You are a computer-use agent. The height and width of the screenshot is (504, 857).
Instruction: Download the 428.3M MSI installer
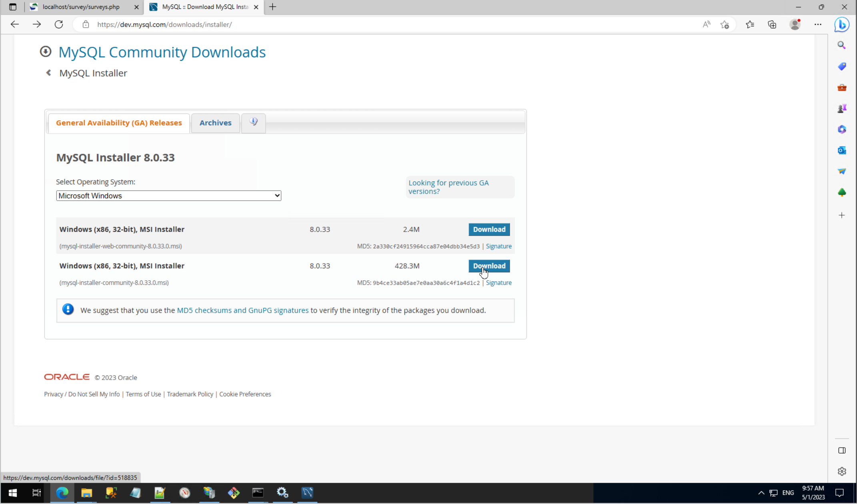pos(489,266)
